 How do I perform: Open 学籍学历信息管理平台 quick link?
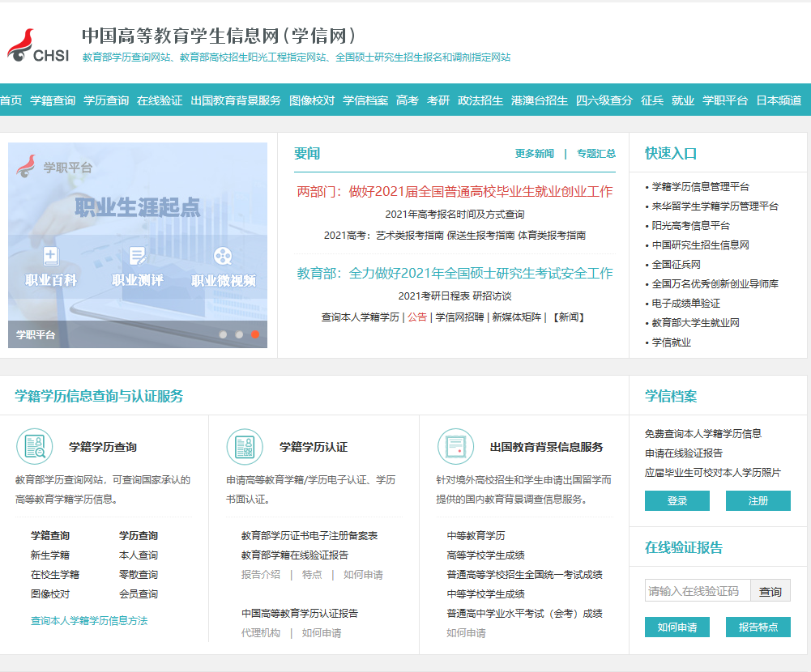pyautogui.click(x=700, y=186)
